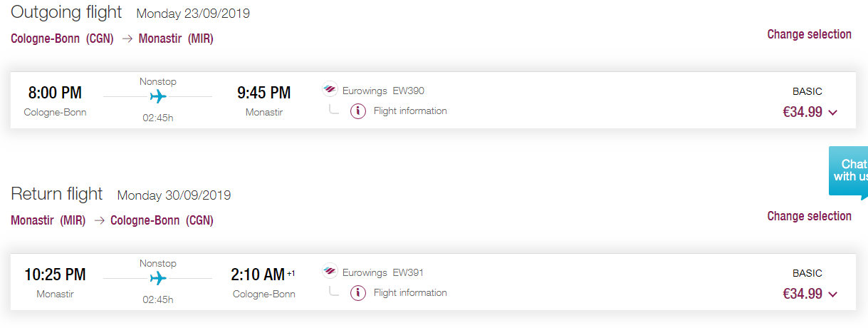Click the return flight info circle icon
The image size is (868, 328).
[358, 293]
